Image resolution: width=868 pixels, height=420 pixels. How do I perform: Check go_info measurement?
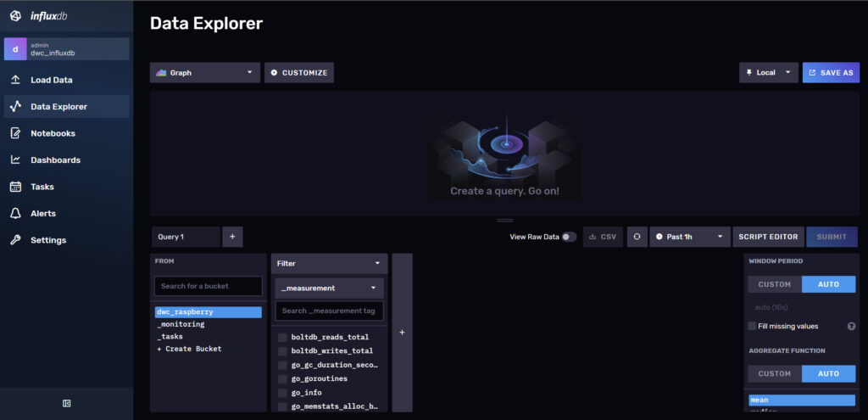coord(282,392)
